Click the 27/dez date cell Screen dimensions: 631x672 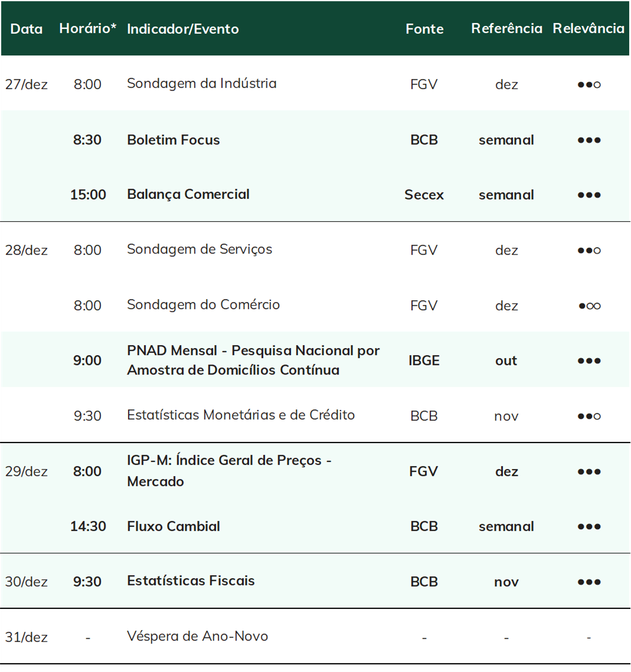point(26,84)
